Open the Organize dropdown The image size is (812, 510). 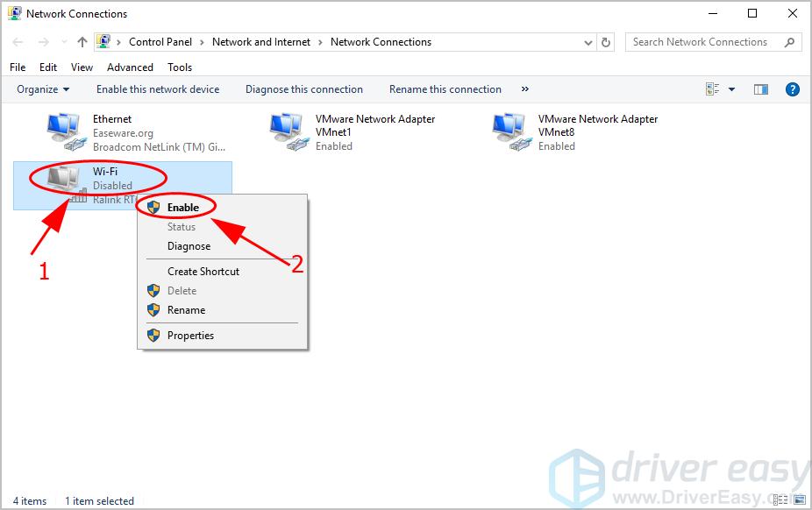[x=42, y=89]
